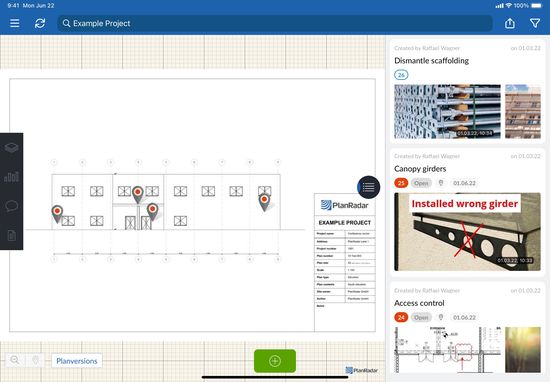550x382 pixels.
Task: Open the filter funnel icon
Action: [x=535, y=24]
